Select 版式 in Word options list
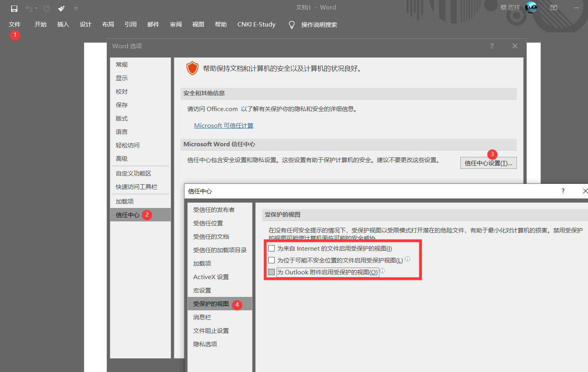Screen dimensions: 588x372 pyautogui.click(x=140, y=119)
